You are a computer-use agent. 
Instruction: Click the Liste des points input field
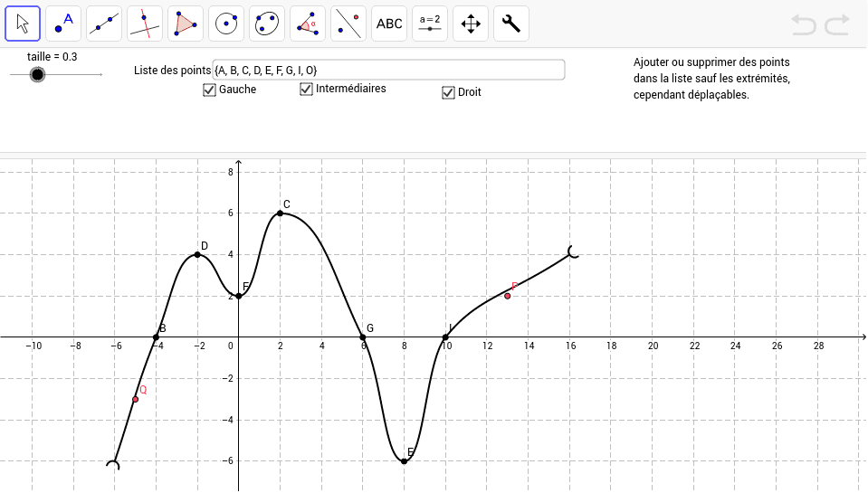point(388,70)
